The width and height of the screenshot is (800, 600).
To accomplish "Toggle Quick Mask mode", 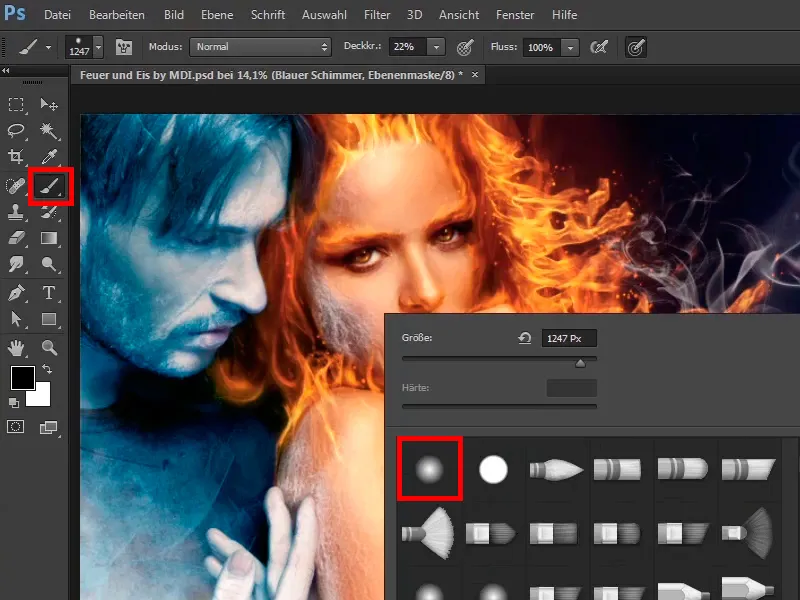I will pyautogui.click(x=15, y=427).
